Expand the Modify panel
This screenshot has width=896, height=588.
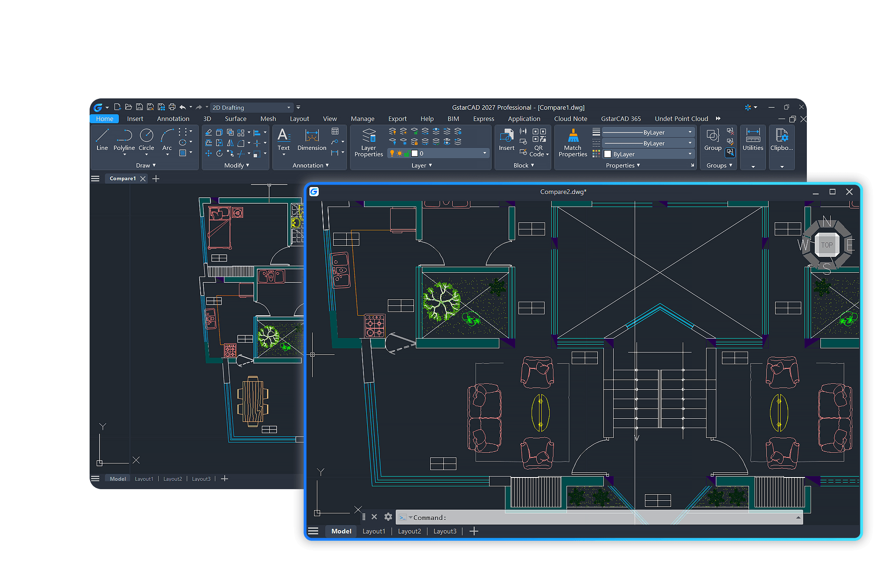237,166
